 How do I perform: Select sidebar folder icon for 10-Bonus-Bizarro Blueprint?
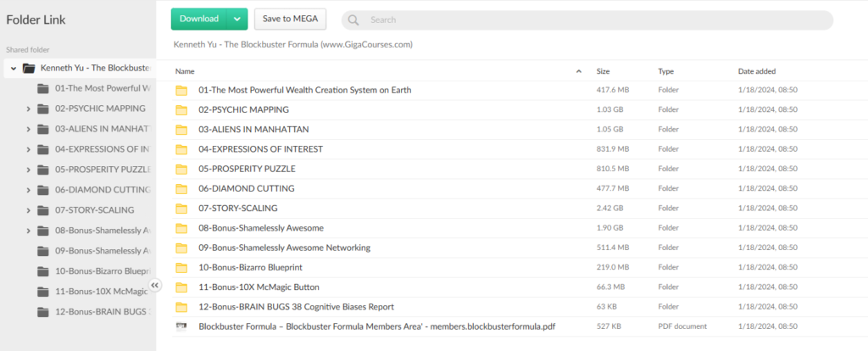pyautogui.click(x=43, y=271)
